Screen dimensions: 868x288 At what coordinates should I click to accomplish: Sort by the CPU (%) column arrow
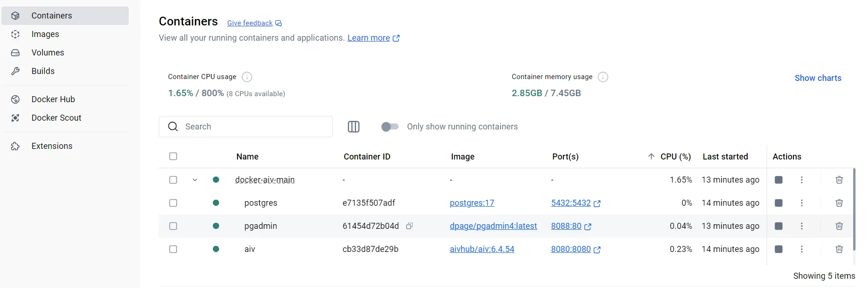click(x=651, y=157)
